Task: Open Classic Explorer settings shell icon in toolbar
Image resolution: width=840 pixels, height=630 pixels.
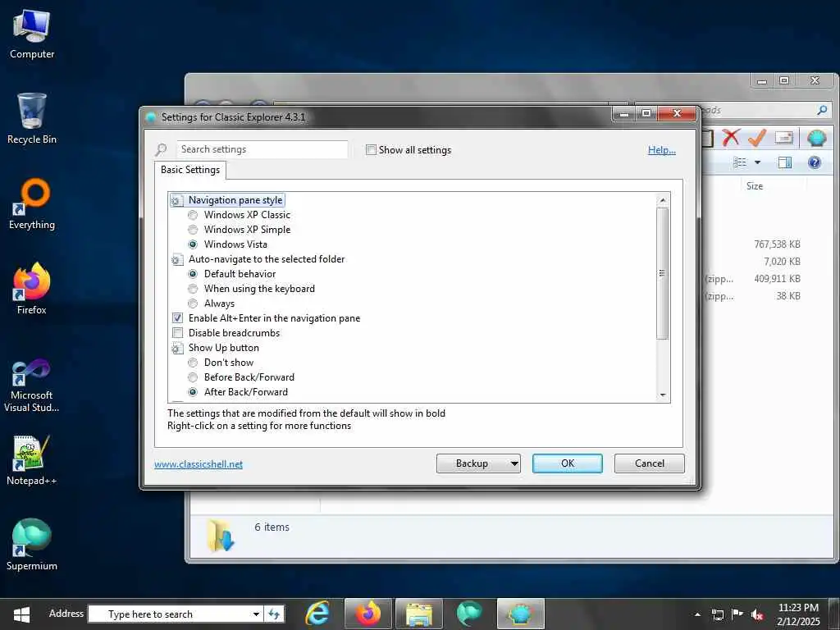Action: point(816,138)
